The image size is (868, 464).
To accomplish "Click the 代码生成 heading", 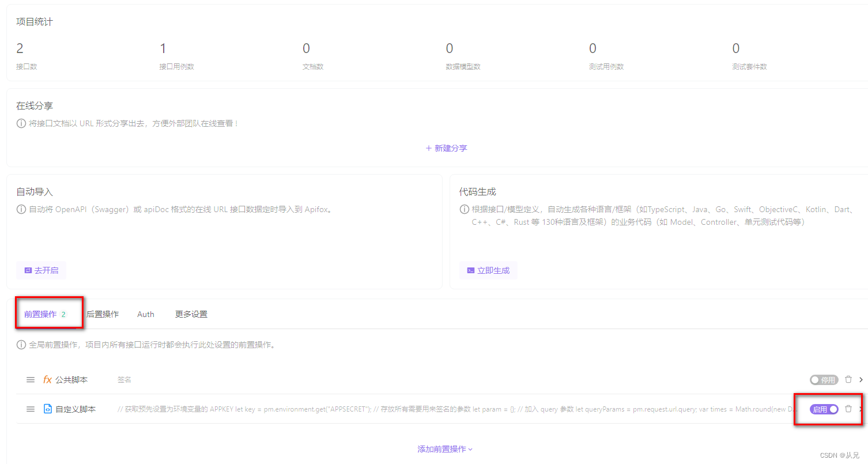I will tap(478, 192).
